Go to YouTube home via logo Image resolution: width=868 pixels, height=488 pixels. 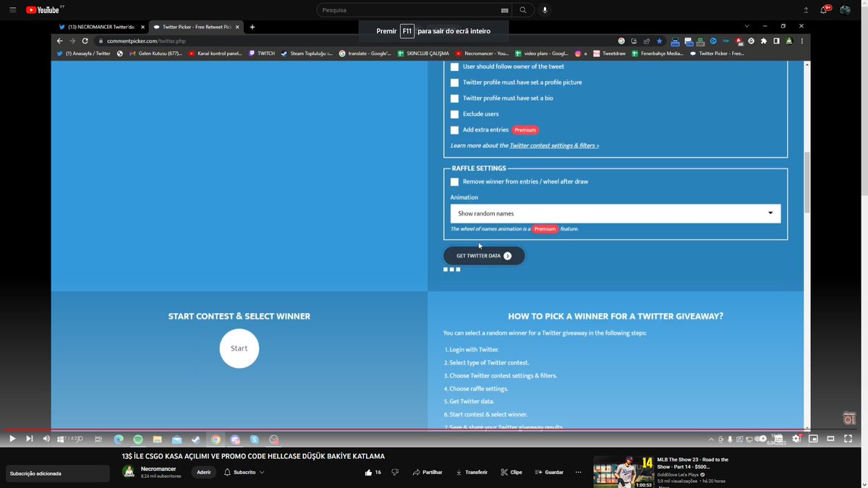click(x=43, y=10)
